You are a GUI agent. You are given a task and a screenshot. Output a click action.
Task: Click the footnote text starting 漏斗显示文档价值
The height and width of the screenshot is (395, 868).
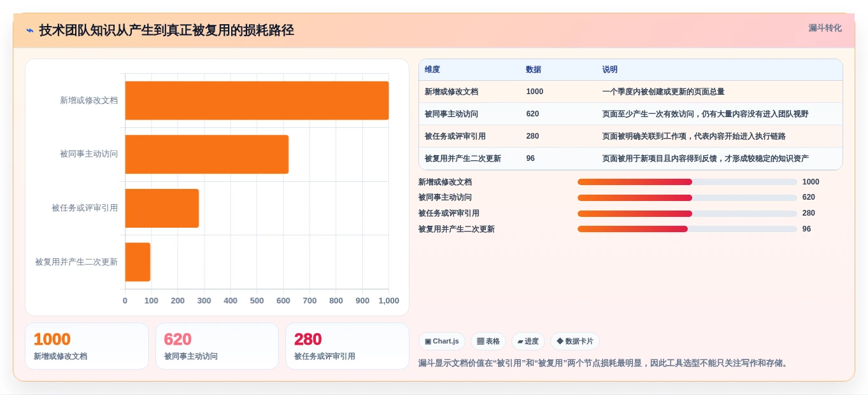pyautogui.click(x=604, y=363)
